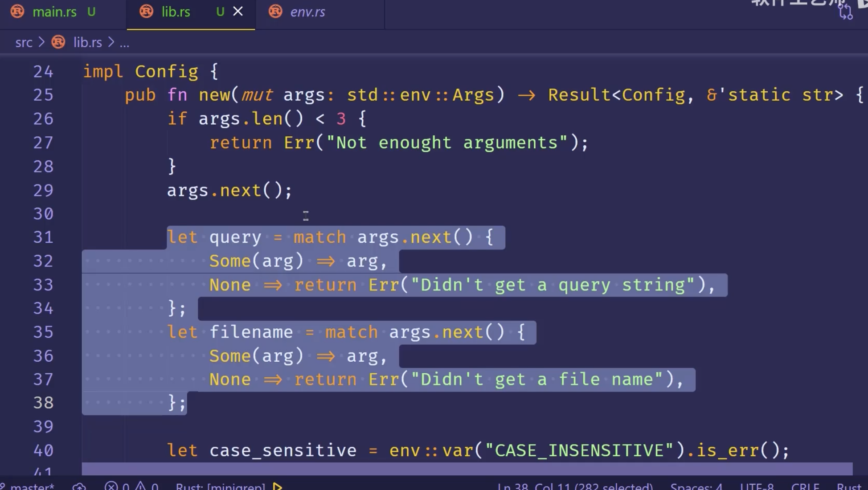Click the compare changes icon at top right
The image size is (868, 490).
pos(845,12)
